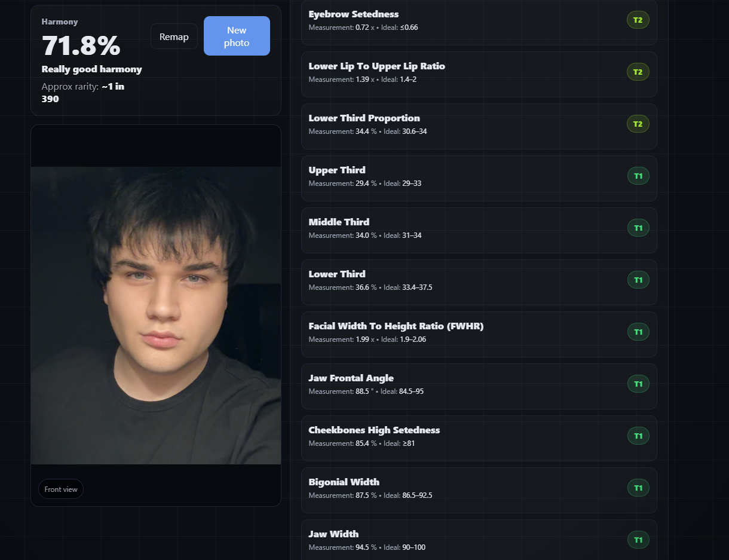Image resolution: width=729 pixels, height=560 pixels.
Task: Click the "Really good harmony" label
Action: (91, 69)
